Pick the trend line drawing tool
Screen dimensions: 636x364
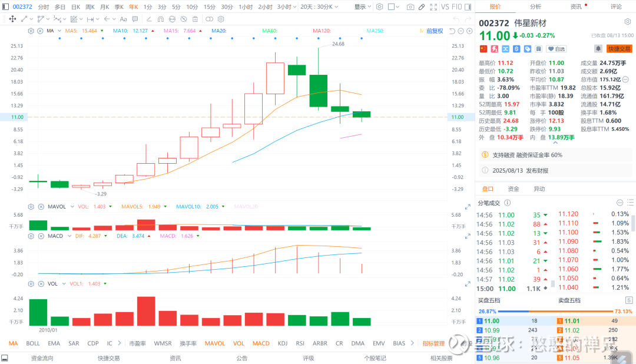coord(24,19)
